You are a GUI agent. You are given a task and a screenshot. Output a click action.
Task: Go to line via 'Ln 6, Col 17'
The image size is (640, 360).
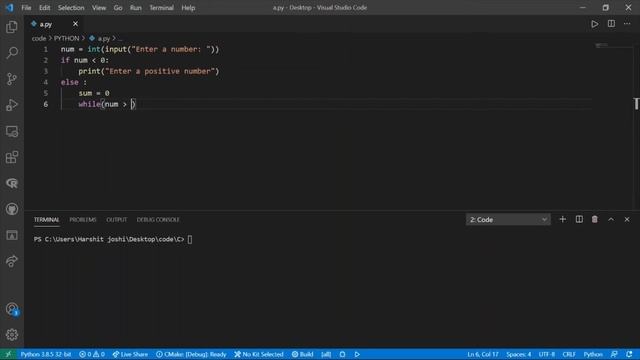(x=483, y=354)
